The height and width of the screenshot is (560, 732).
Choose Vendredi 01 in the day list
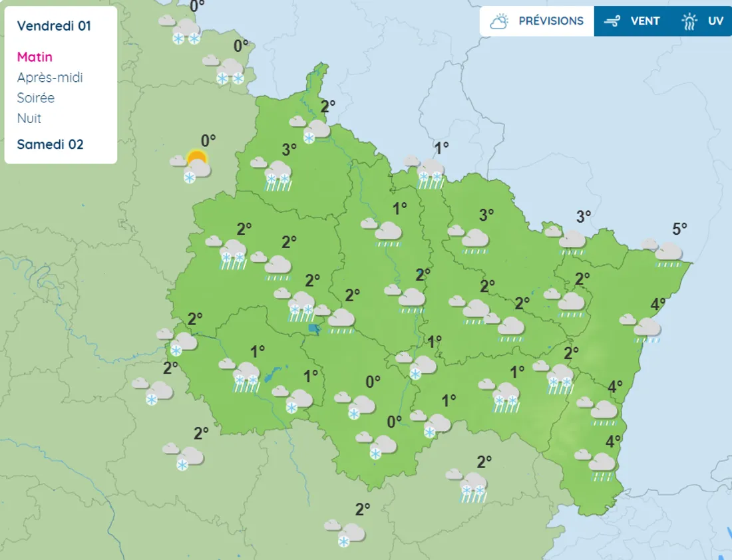point(54,26)
